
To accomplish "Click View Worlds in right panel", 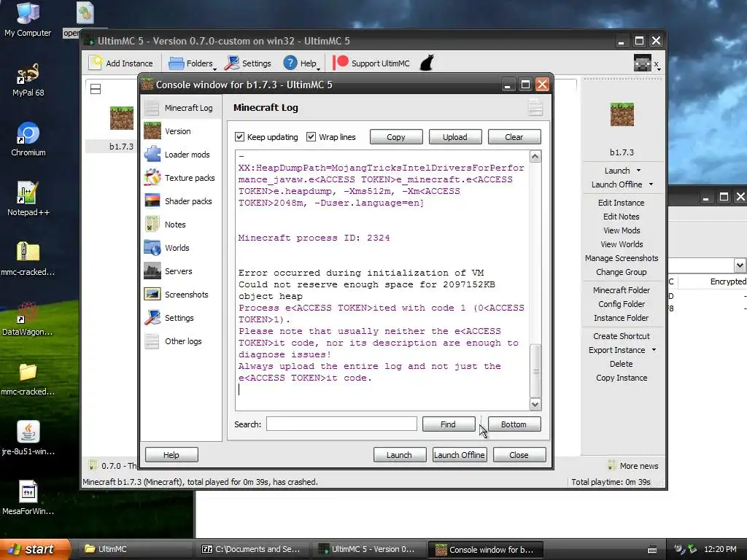I will (x=622, y=244).
